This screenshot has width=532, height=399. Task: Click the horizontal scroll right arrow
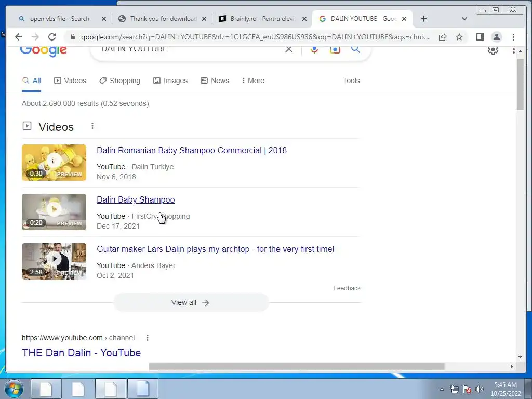click(x=512, y=366)
